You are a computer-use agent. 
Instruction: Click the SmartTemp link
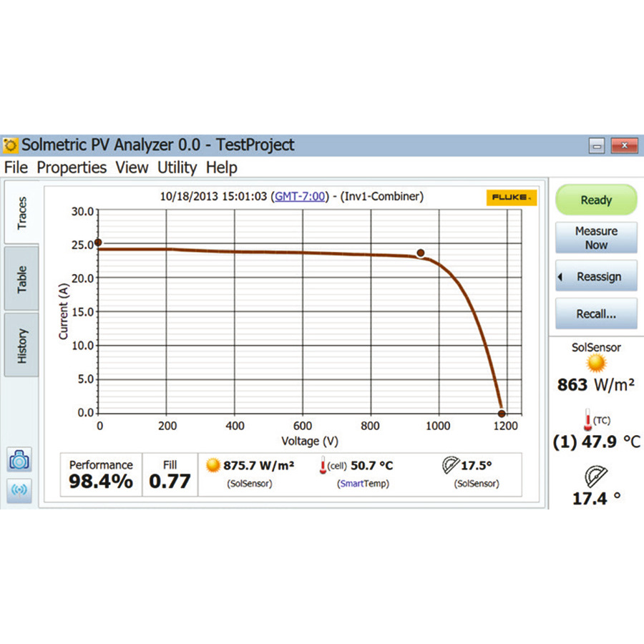coord(363,484)
